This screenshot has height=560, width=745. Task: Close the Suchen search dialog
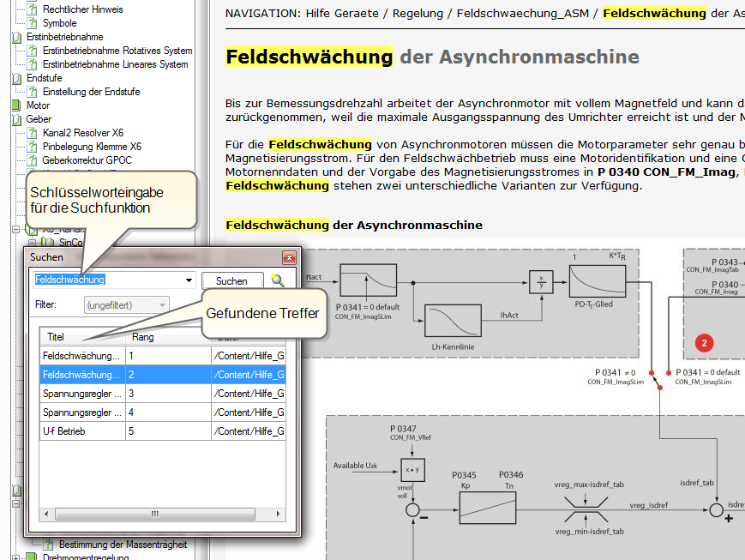(x=289, y=256)
